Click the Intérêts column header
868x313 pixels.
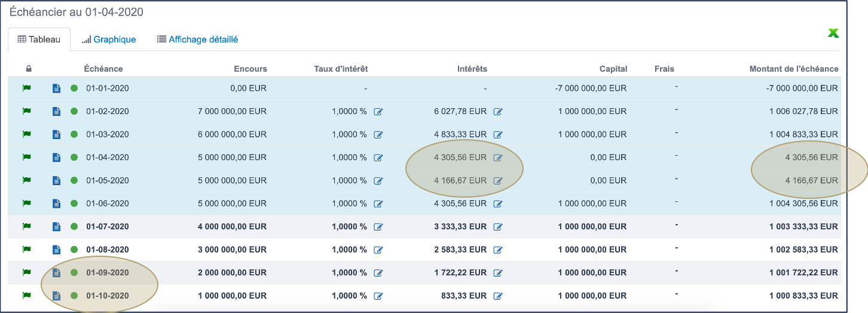tap(472, 69)
